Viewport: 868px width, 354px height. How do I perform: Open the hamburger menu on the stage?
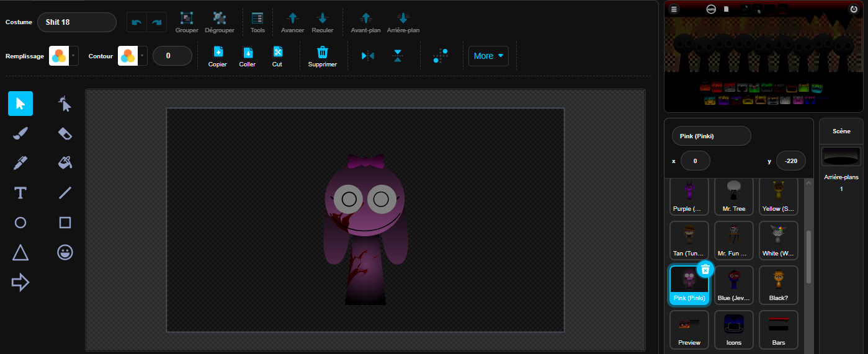[674, 9]
